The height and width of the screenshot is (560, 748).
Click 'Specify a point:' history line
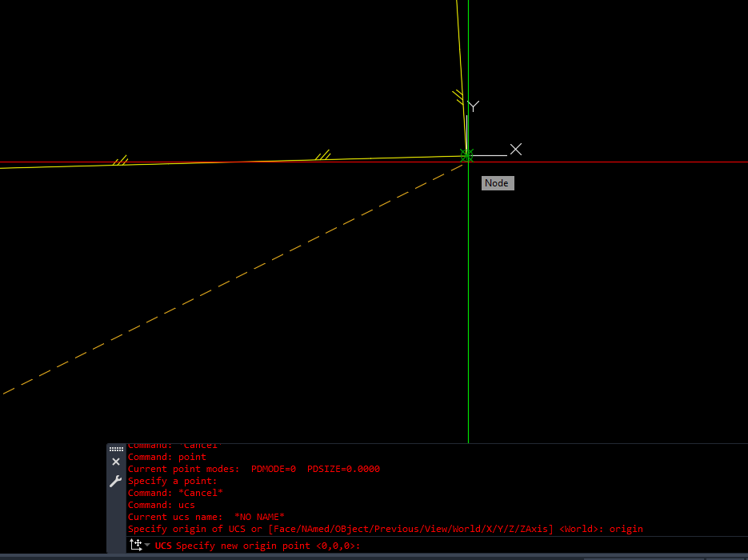click(172, 481)
